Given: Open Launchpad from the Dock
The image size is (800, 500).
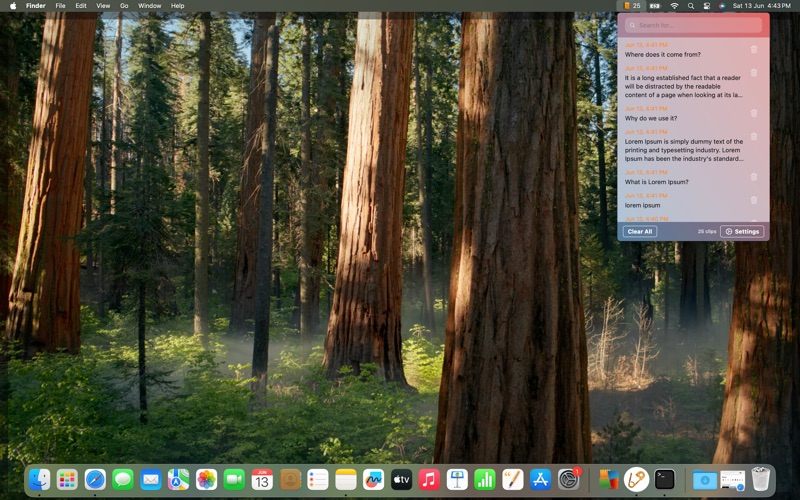Looking at the screenshot, I should (x=67, y=480).
